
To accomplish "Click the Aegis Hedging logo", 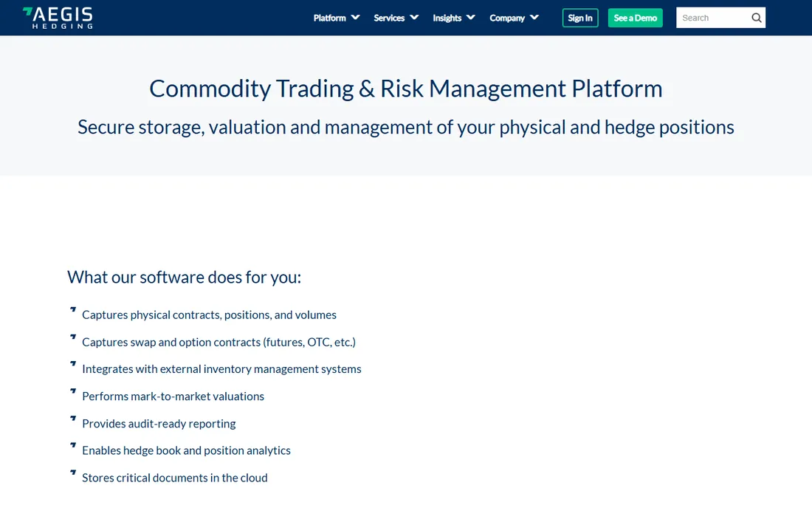I will click(x=58, y=18).
